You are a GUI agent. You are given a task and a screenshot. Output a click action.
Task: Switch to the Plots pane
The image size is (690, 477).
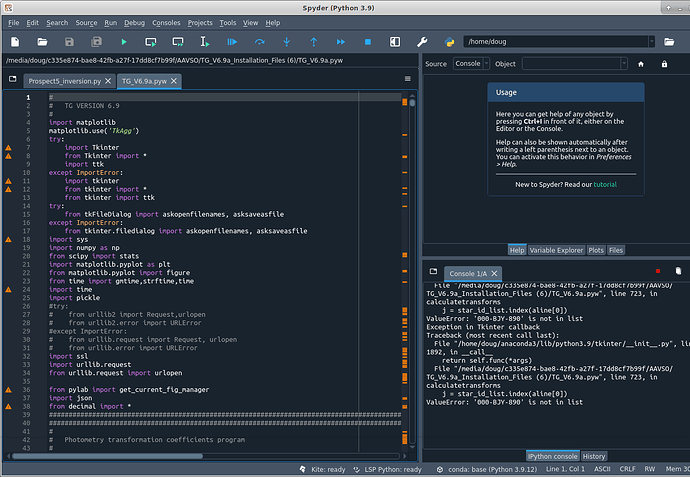coord(596,250)
